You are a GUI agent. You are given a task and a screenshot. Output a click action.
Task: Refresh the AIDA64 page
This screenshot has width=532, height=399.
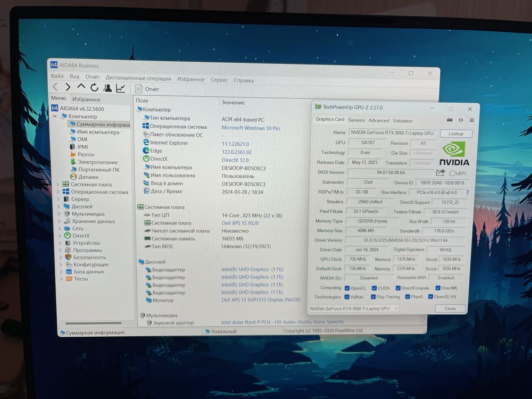pos(94,88)
